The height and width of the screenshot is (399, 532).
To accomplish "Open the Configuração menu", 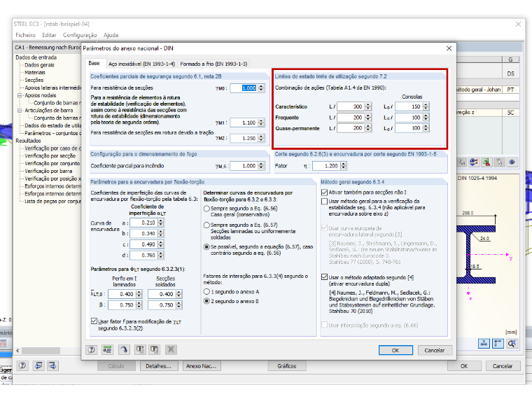I will tap(80, 35).
